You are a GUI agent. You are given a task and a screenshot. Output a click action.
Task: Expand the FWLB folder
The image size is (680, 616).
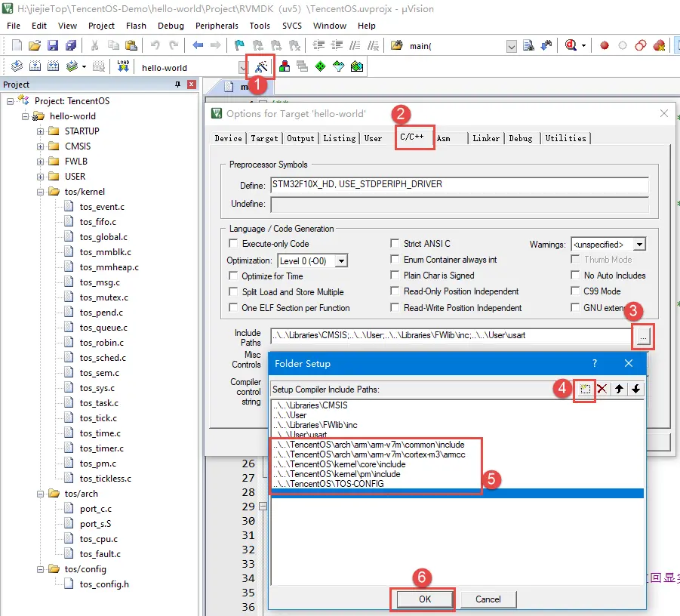coord(40,162)
